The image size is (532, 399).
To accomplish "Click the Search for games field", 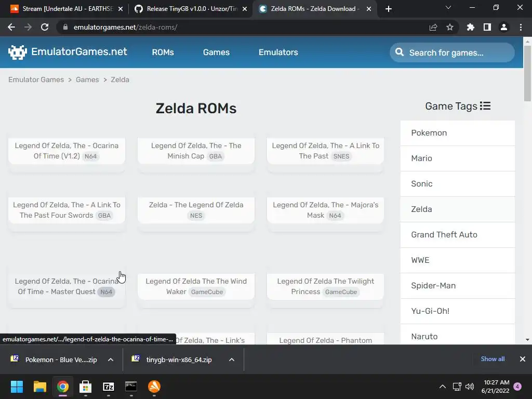I will (x=452, y=52).
